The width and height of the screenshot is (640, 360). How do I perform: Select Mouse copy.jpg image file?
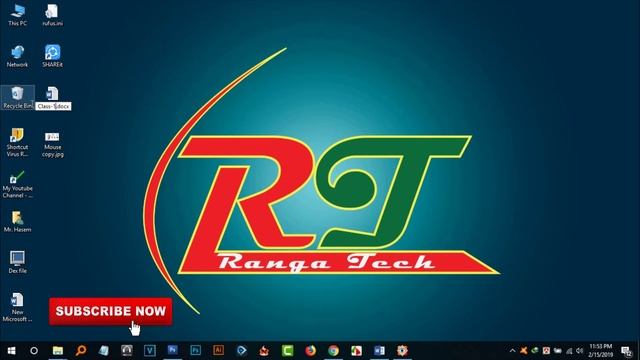click(x=52, y=144)
